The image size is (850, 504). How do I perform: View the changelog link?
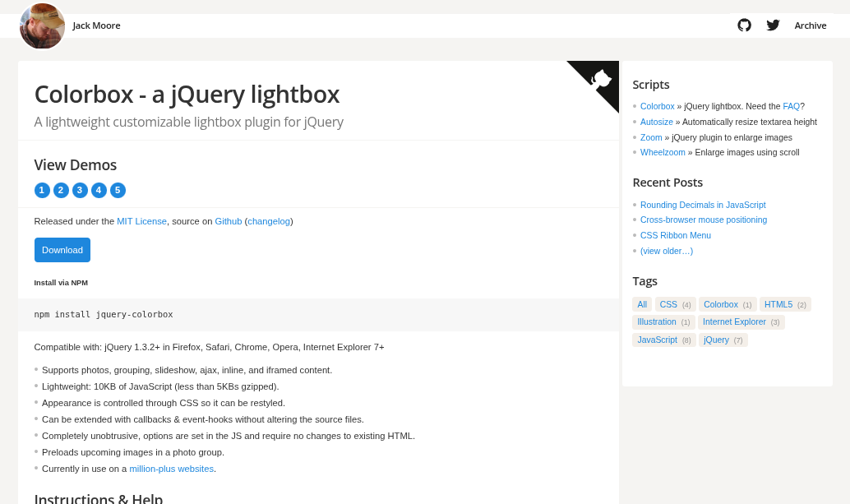[x=269, y=221]
